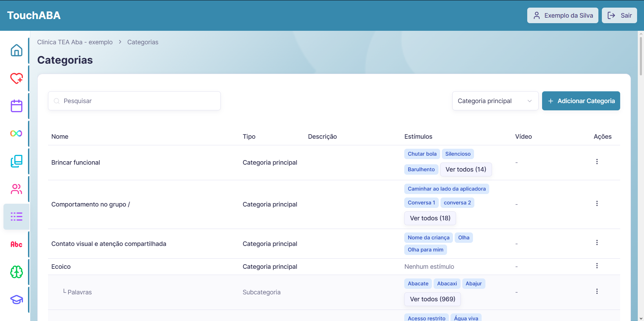Expand the Categoria principal filter dropdown
644x321 pixels.
point(495,101)
